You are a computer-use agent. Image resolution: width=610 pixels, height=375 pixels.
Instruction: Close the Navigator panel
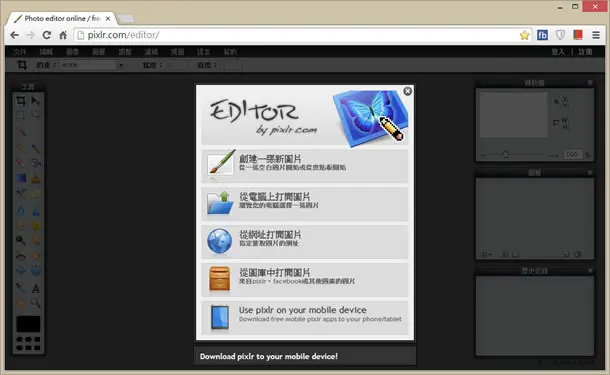590,82
